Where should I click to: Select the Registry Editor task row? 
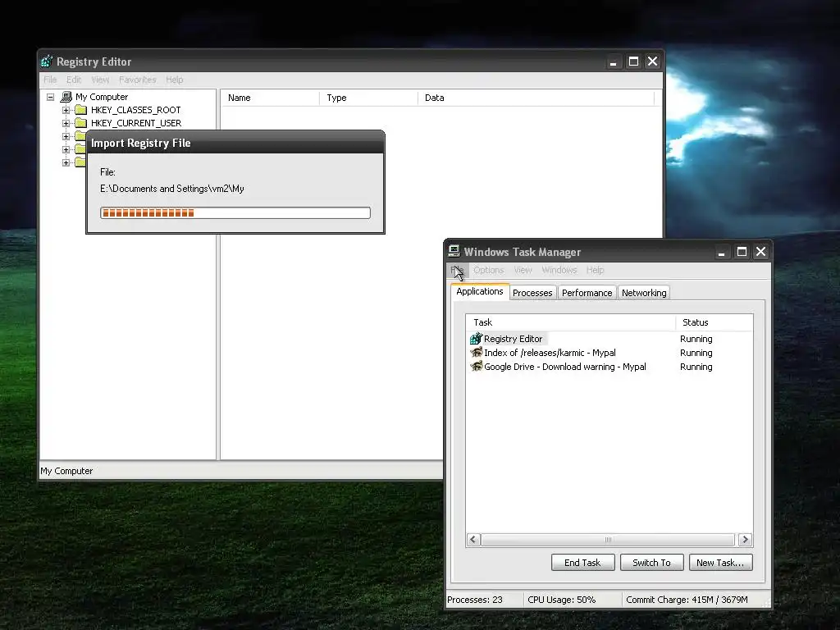[609, 339]
